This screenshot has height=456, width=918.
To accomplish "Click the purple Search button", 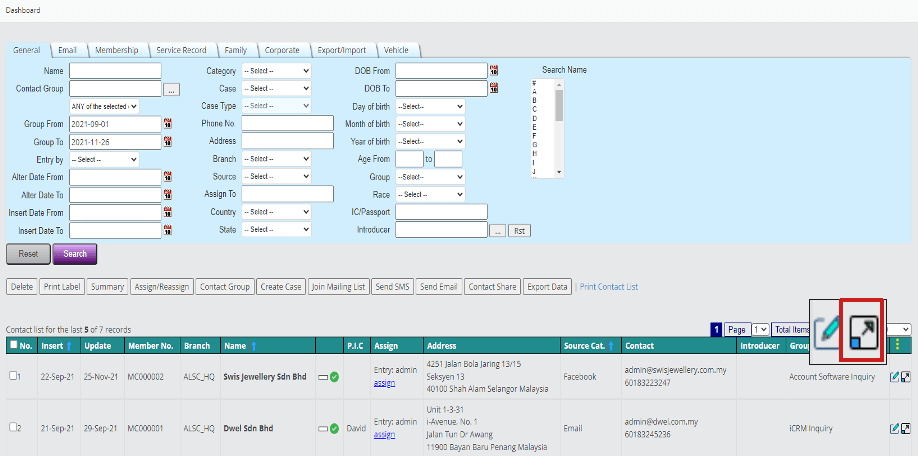I will click(75, 254).
